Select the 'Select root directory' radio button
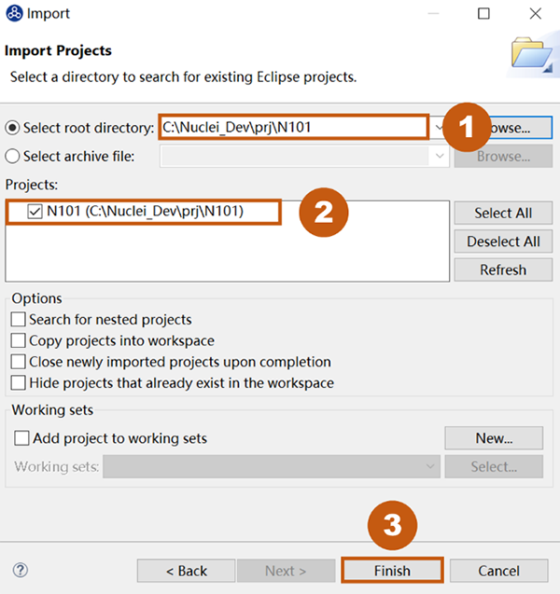This screenshot has height=594, width=560. (13, 128)
